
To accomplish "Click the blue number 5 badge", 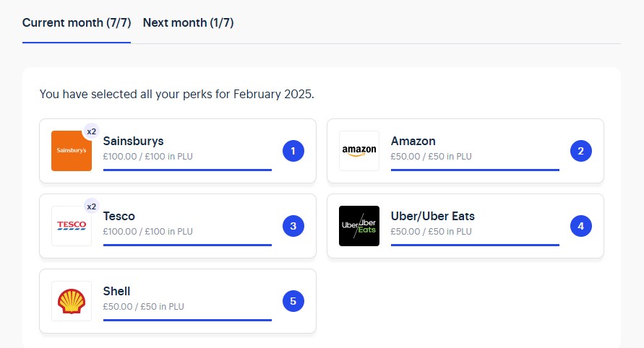I will pos(293,301).
